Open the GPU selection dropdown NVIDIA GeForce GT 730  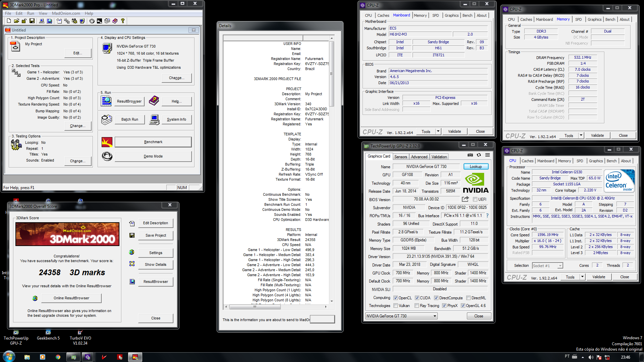coord(401,316)
